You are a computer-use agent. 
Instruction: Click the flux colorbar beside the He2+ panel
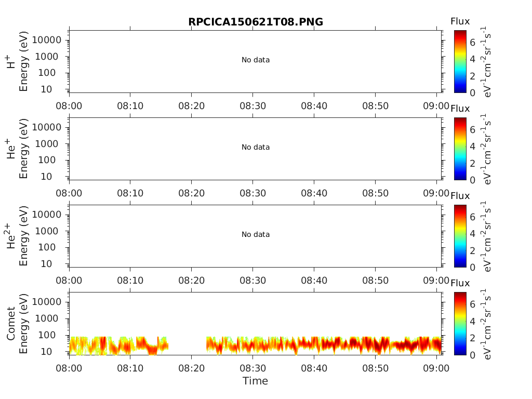click(x=460, y=236)
